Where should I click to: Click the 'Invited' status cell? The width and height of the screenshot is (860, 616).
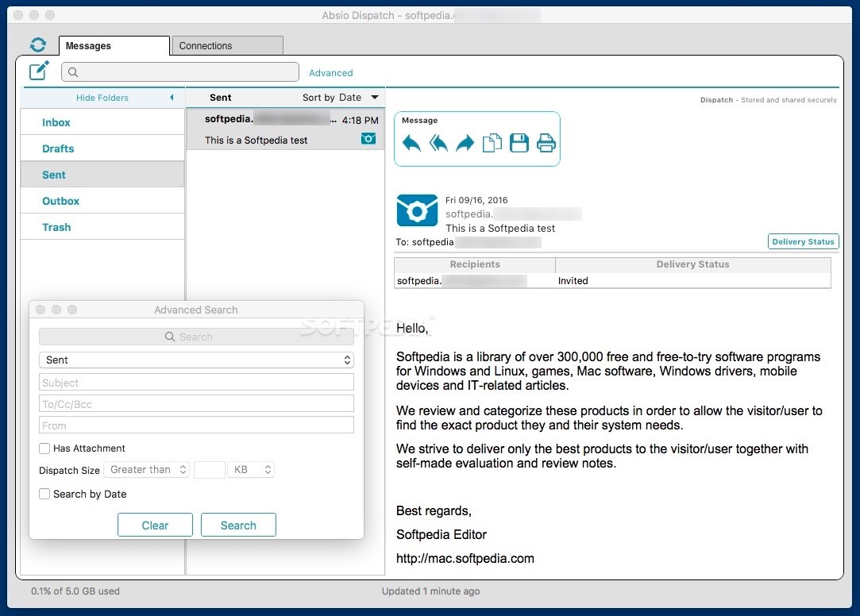click(x=573, y=280)
